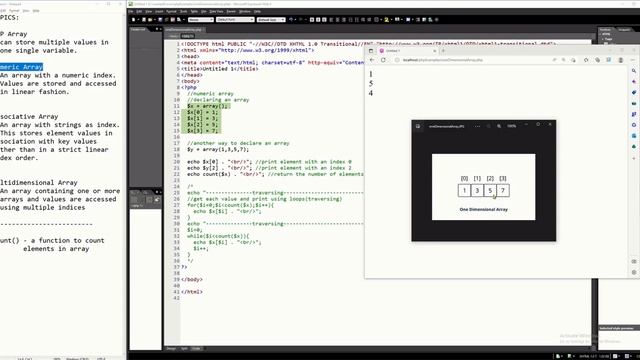Click the New document toolbar icon
Viewport: 640px width, 360px height.
[x=133, y=20]
